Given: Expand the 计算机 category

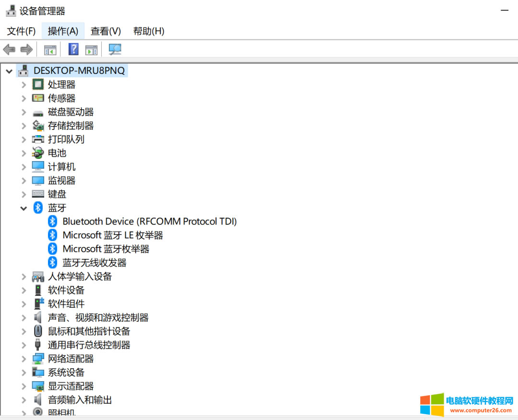Looking at the screenshot, I should [24, 167].
